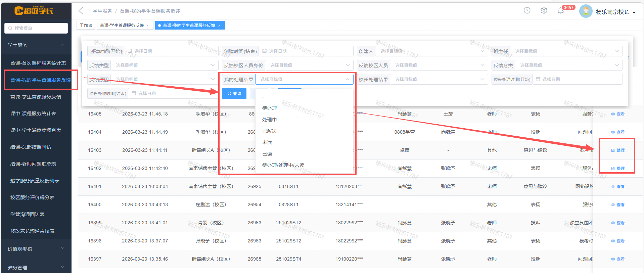This screenshot has height=273, width=644.
Task: Close the 首课-我的学生首课服务反馈 tab
Action: tap(219, 26)
